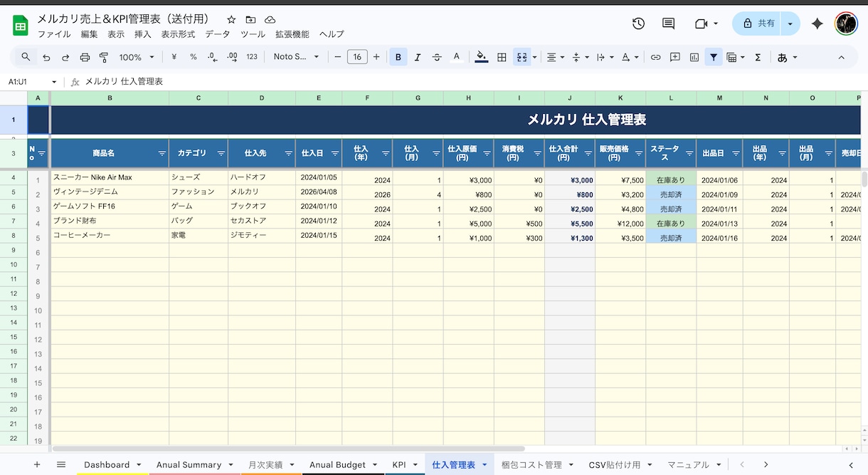
Task: Redo the last action
Action: [x=65, y=57]
